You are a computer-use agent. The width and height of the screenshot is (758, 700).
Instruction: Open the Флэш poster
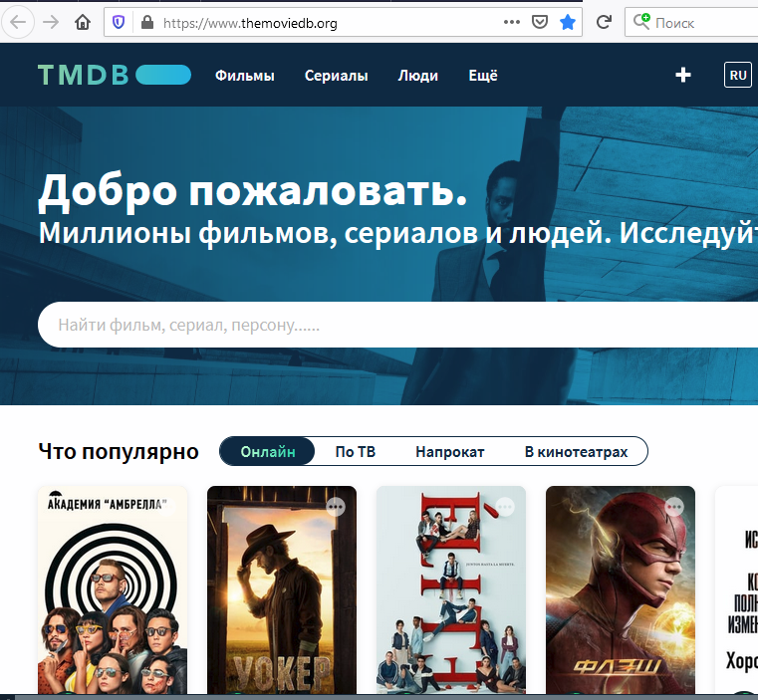click(621, 589)
